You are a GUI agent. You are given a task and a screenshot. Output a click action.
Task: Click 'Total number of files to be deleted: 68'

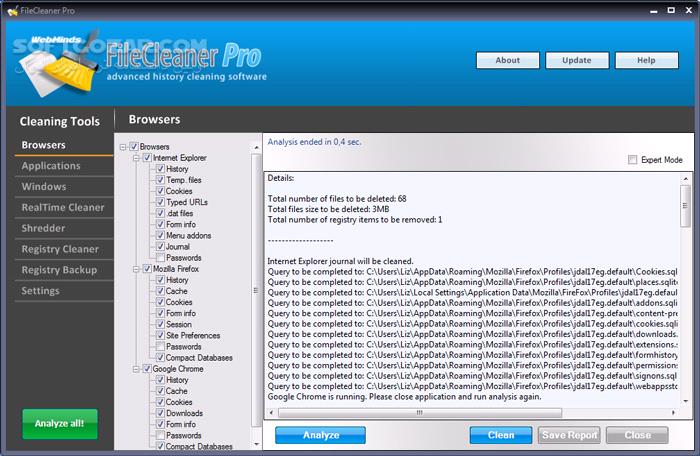(x=337, y=199)
